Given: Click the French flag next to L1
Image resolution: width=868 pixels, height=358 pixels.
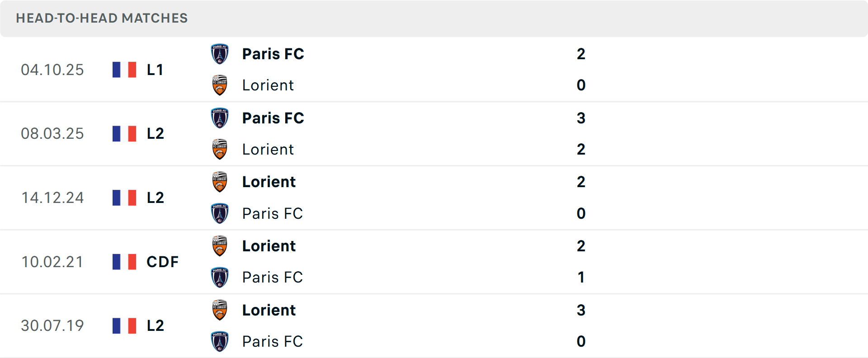Looking at the screenshot, I should [x=124, y=69].
